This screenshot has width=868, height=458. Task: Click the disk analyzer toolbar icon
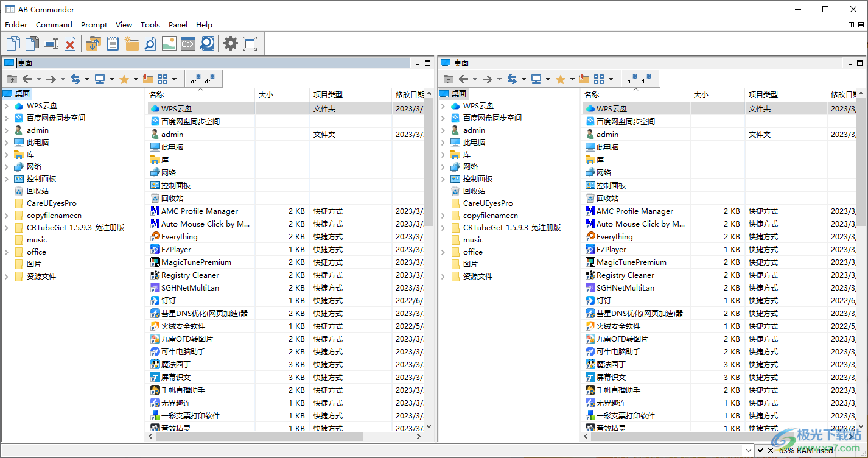[x=207, y=43]
